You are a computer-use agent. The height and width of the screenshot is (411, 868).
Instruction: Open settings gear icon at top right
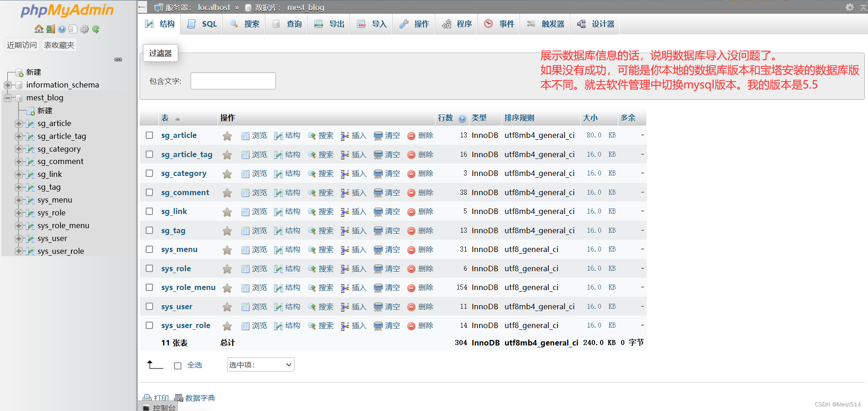tap(850, 7)
